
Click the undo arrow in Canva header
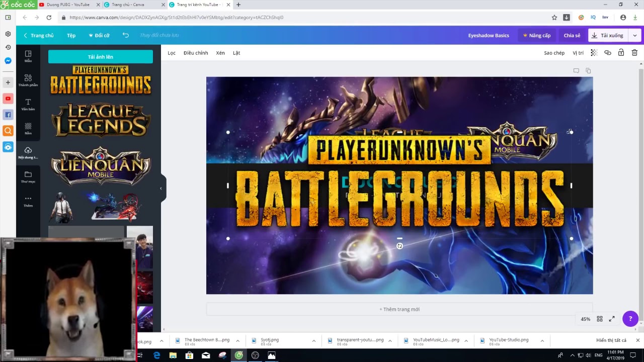point(126,35)
